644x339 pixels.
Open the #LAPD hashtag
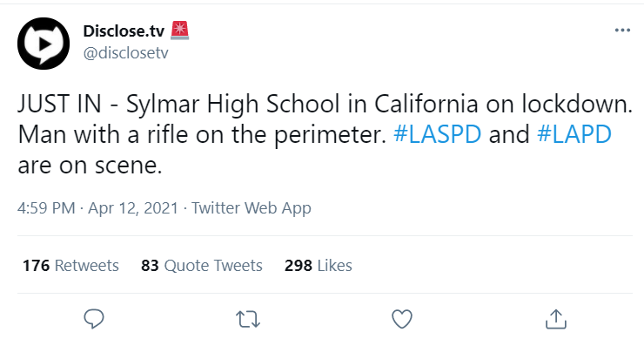tap(574, 134)
